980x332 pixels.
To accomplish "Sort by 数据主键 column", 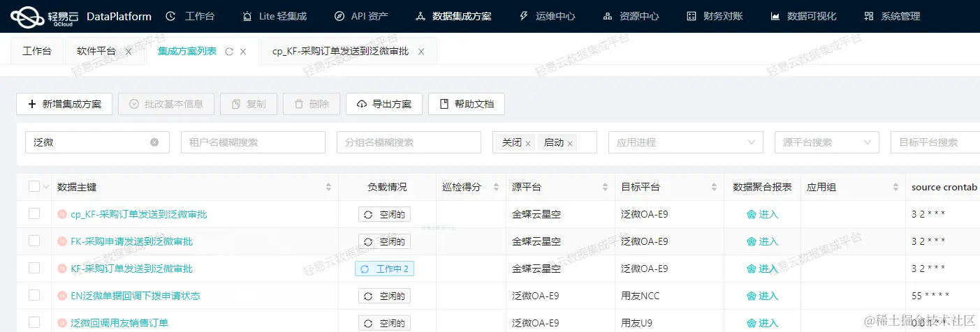I will coord(328,187).
